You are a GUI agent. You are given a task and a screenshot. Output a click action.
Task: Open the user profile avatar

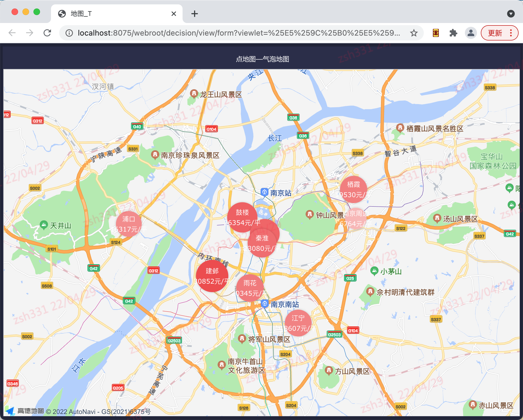click(x=471, y=33)
